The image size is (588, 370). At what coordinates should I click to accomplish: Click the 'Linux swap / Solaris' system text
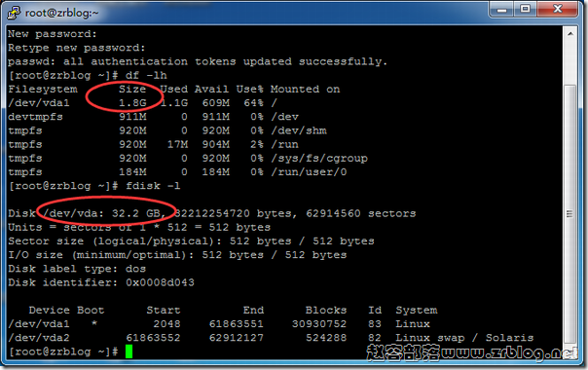[464, 338]
